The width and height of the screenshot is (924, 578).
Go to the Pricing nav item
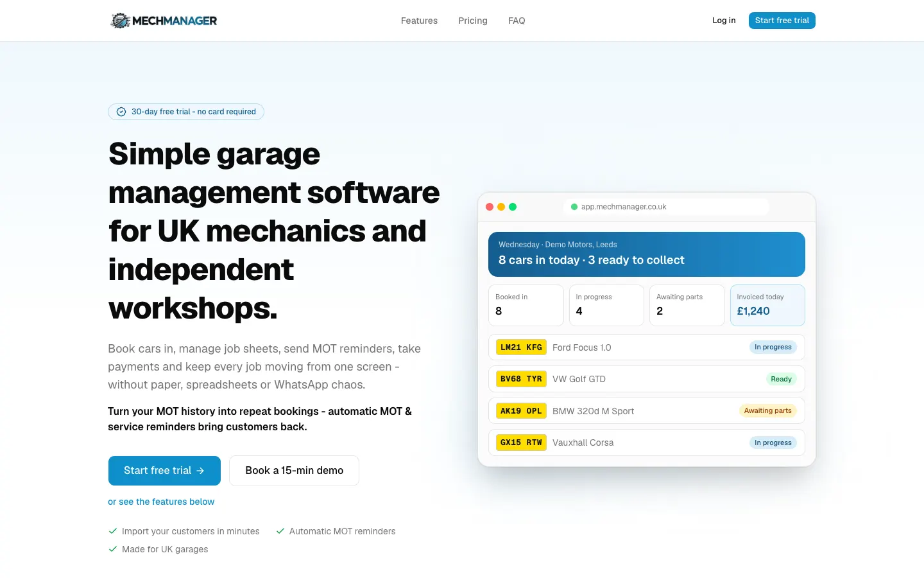coord(473,21)
